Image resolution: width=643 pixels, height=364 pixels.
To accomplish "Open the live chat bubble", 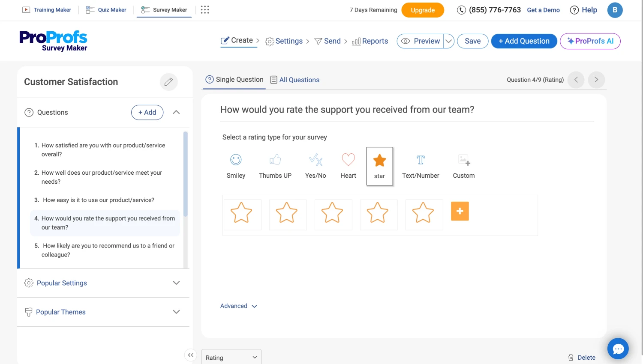I will tap(618, 349).
